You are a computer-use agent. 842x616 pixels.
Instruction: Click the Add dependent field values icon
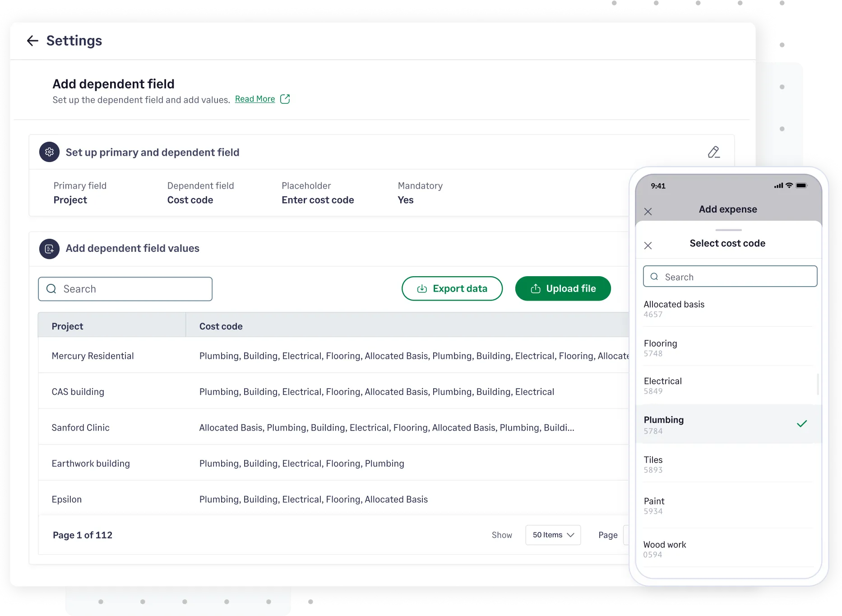point(49,249)
